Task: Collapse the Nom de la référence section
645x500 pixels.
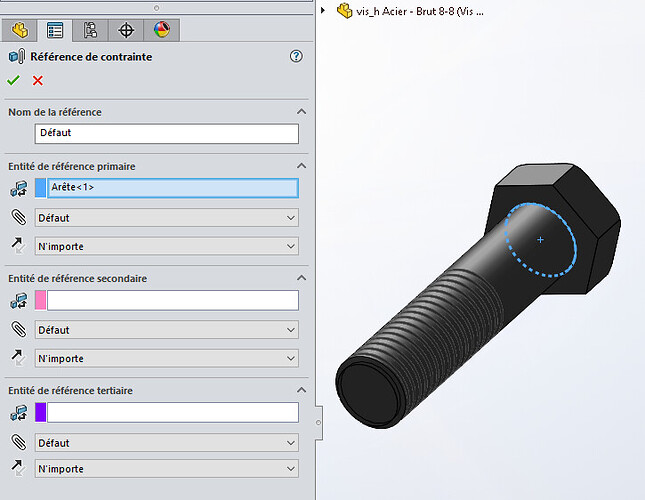Action: (x=300, y=112)
